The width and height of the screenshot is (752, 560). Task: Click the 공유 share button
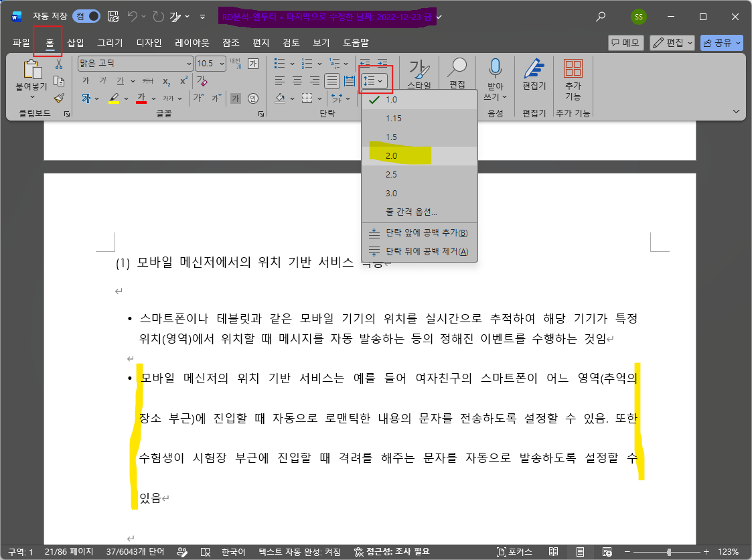pyautogui.click(x=721, y=43)
